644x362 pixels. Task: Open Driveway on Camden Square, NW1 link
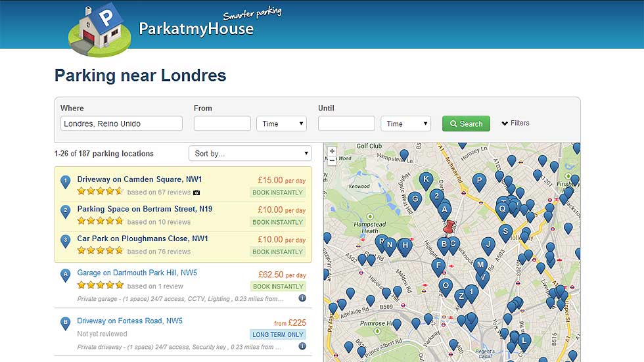tap(139, 179)
